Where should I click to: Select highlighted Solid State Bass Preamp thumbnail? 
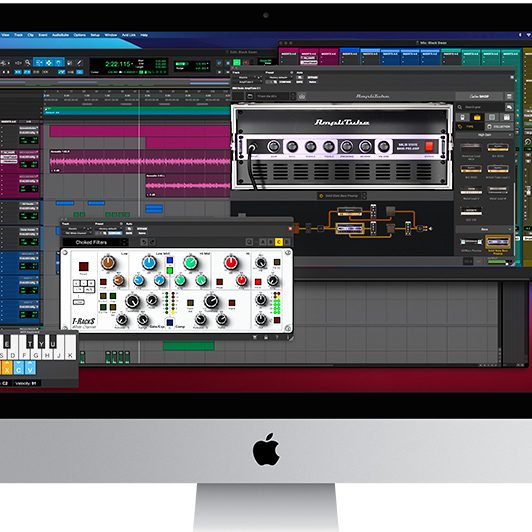(498, 242)
